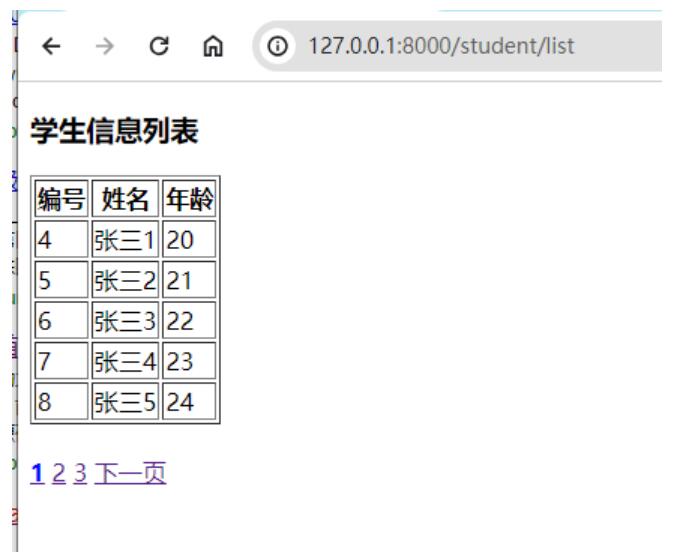
Task: Open site information icon in address bar
Action: point(282,47)
